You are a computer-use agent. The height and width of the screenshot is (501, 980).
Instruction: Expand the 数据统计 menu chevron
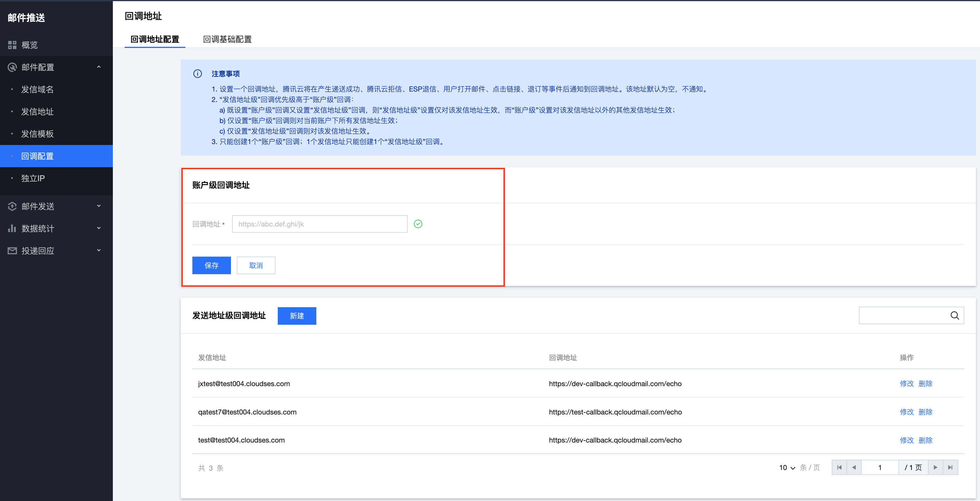[99, 228]
